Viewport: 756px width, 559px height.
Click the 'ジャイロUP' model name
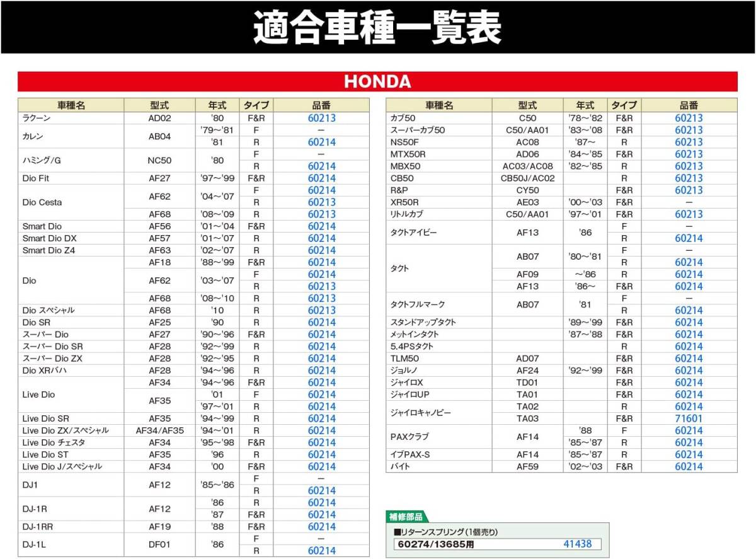410,395
